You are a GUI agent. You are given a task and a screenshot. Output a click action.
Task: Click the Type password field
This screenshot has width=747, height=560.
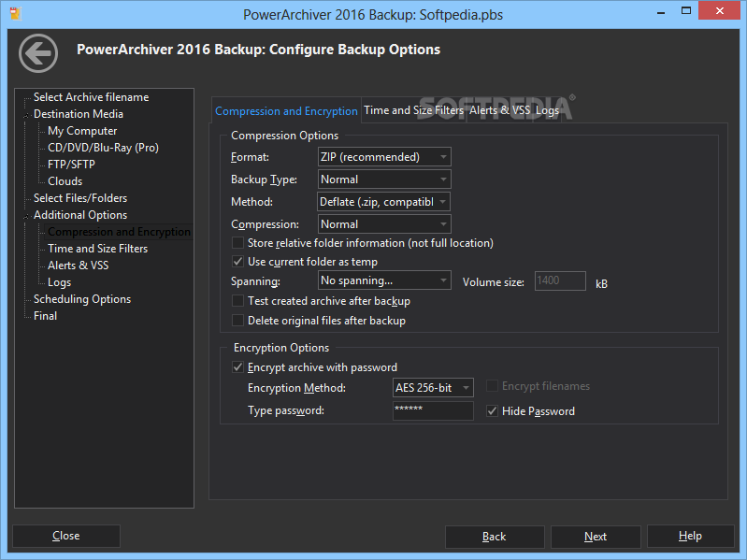pyautogui.click(x=433, y=410)
